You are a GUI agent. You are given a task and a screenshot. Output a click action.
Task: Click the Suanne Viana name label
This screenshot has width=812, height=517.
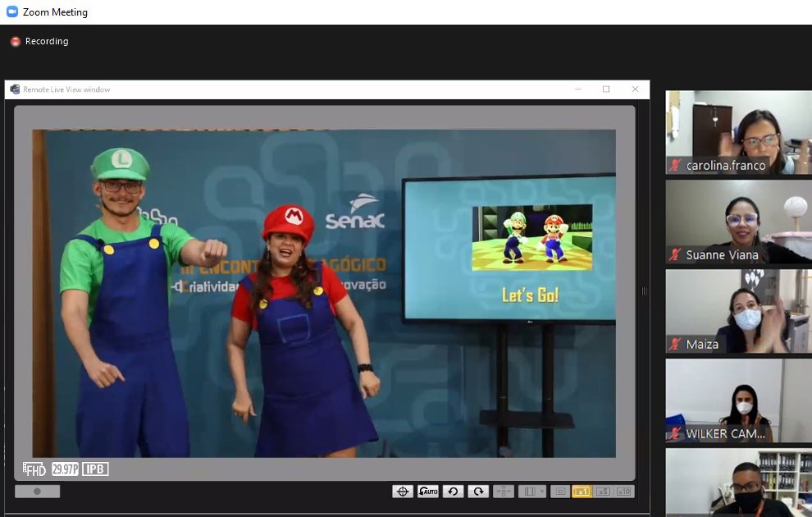(722, 255)
